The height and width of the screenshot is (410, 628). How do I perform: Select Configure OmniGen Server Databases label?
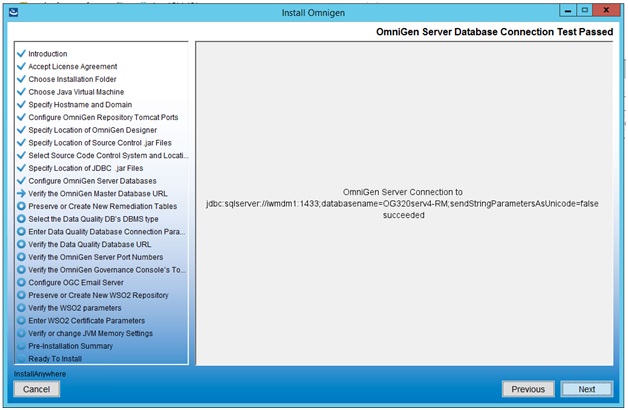pos(92,181)
